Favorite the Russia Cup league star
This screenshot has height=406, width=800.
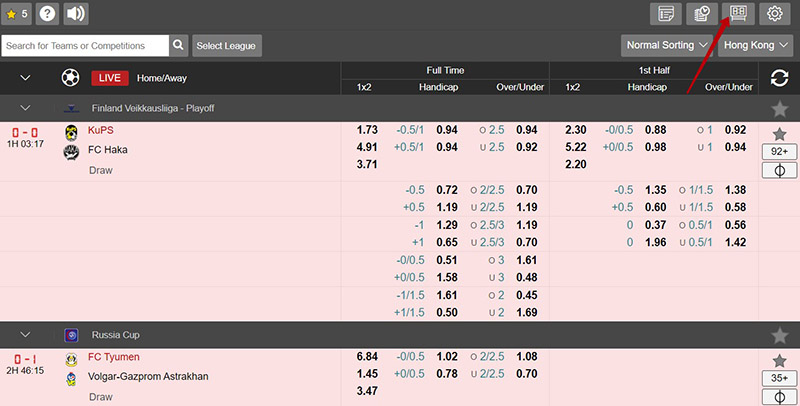click(x=779, y=335)
